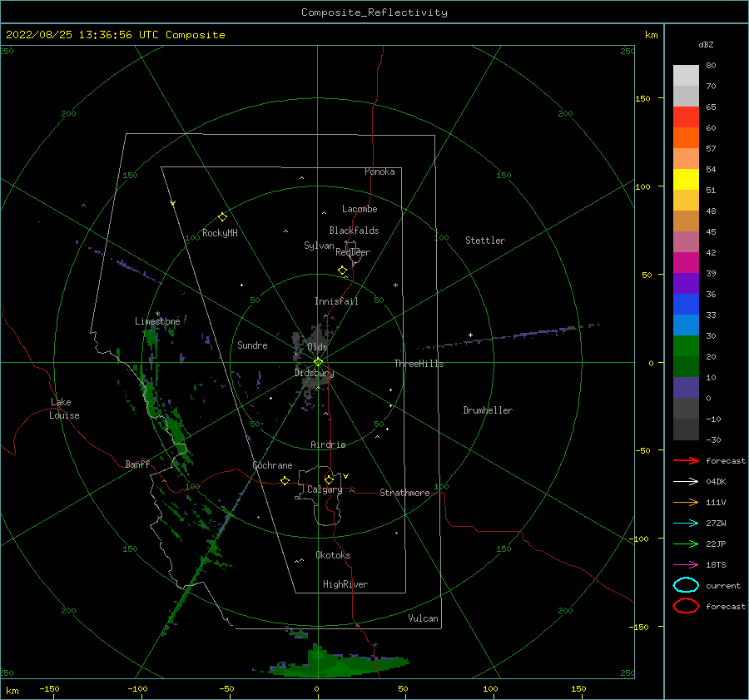Click the Drumheller city label

[488, 410]
